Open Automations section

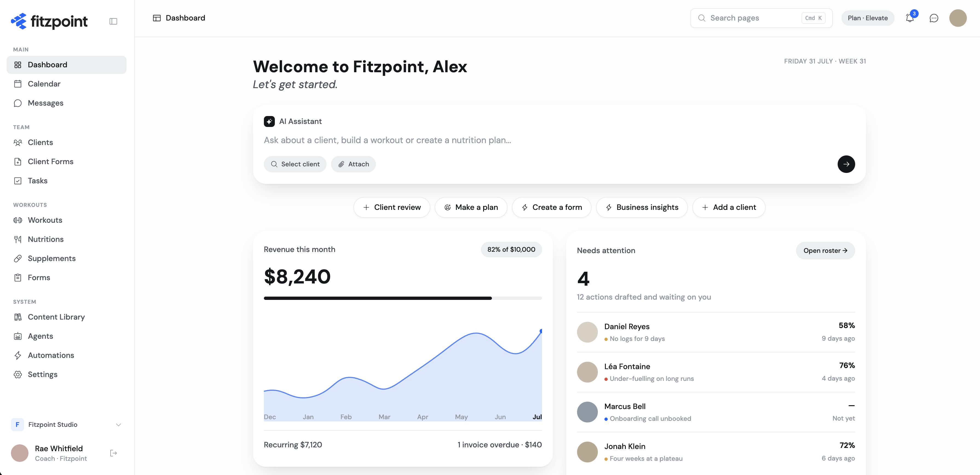67,355
